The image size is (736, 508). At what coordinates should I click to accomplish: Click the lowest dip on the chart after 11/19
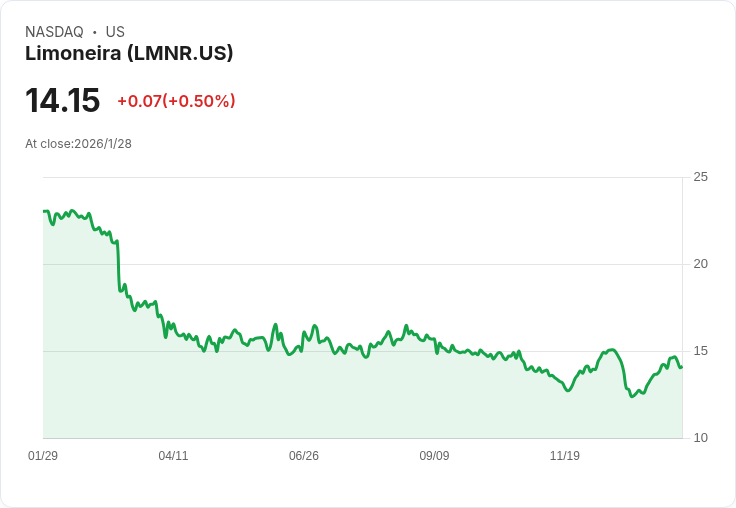coord(632,396)
